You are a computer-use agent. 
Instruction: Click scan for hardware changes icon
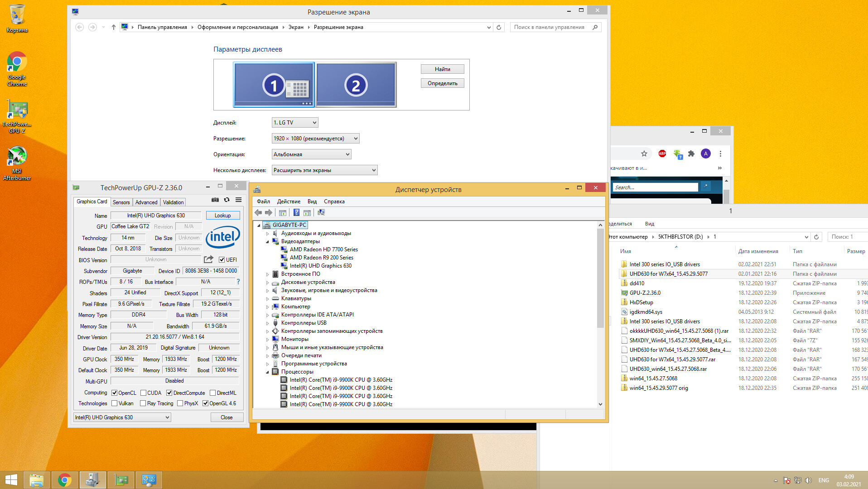click(x=321, y=213)
